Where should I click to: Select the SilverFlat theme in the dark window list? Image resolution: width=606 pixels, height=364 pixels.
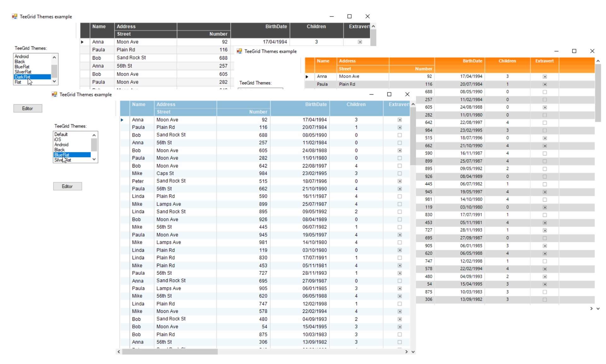click(x=23, y=72)
